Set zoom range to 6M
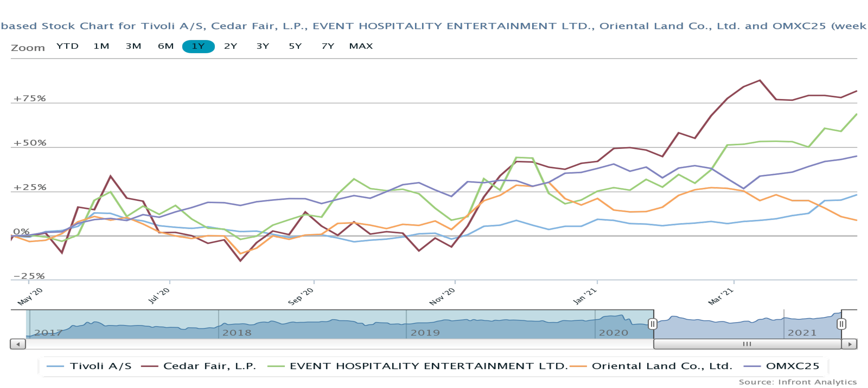Viewport: 868px width, 388px height. [166, 46]
